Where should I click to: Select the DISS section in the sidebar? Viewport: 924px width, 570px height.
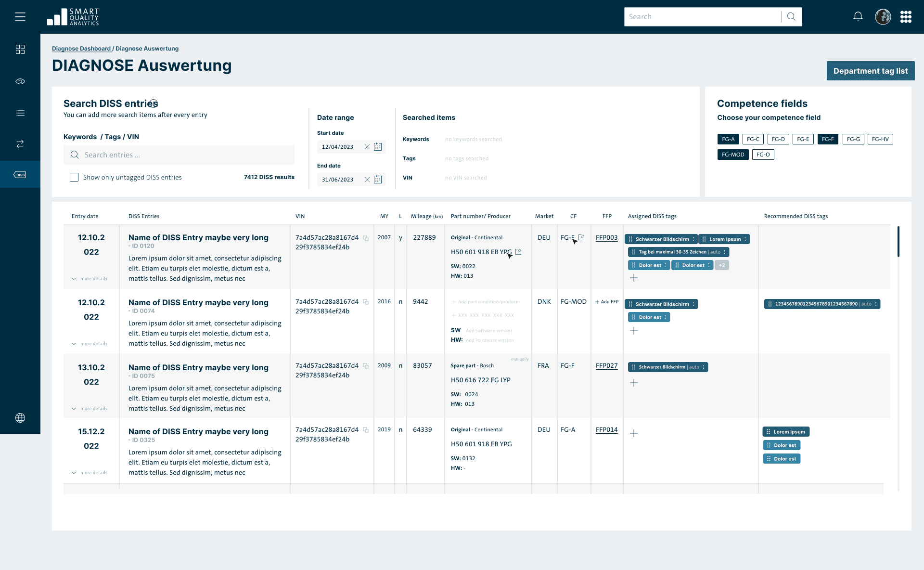20,174
